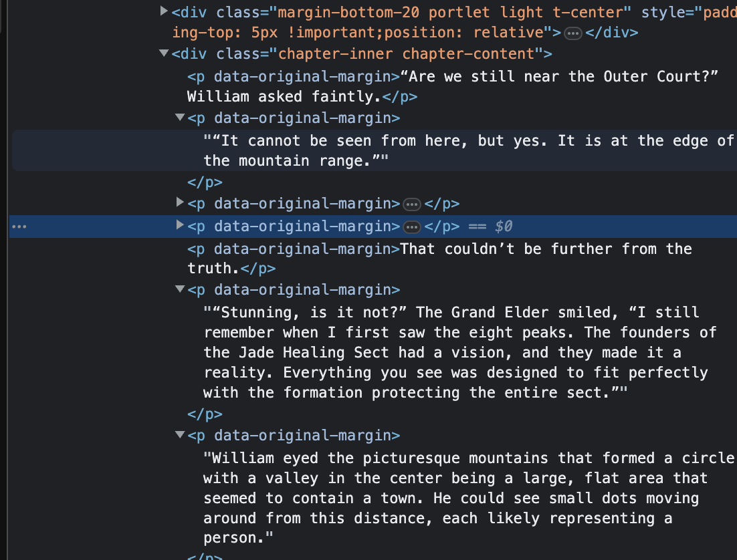Click the ellipsis badge in the unselected collapsed paragraph

coord(412,204)
